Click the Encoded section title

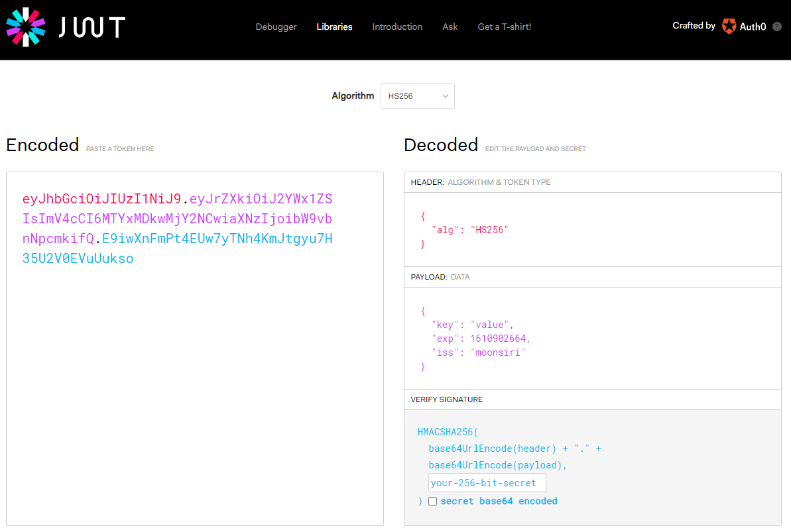42,144
